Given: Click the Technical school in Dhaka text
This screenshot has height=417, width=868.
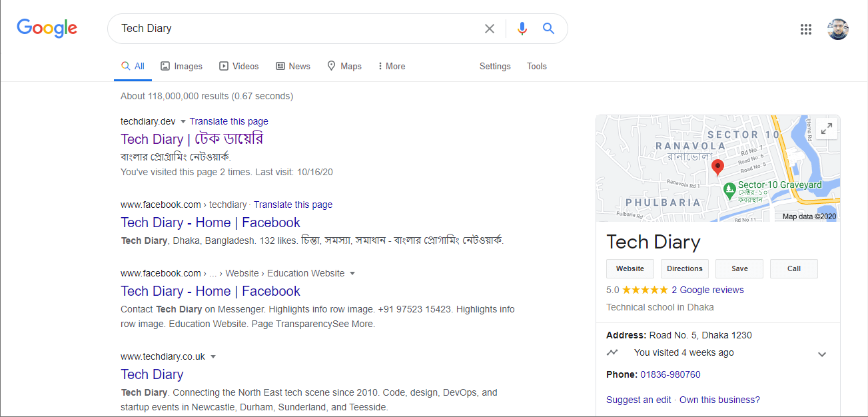Looking at the screenshot, I should pos(660,307).
